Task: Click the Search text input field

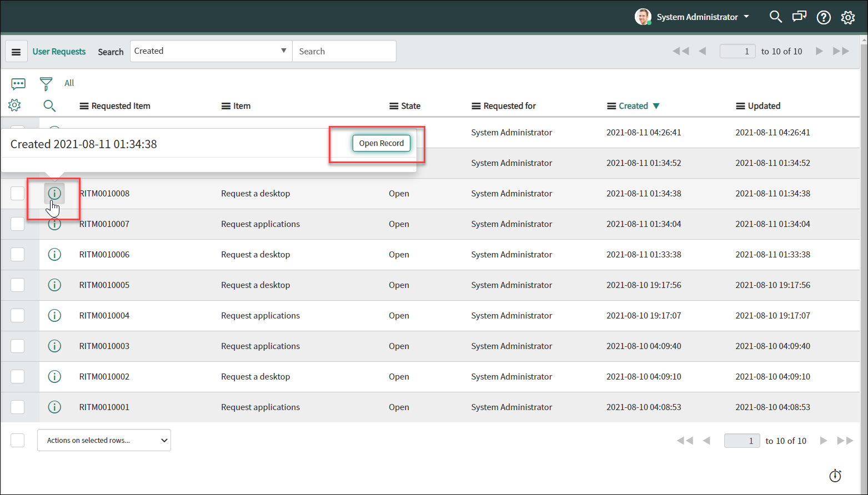Action: pos(344,52)
